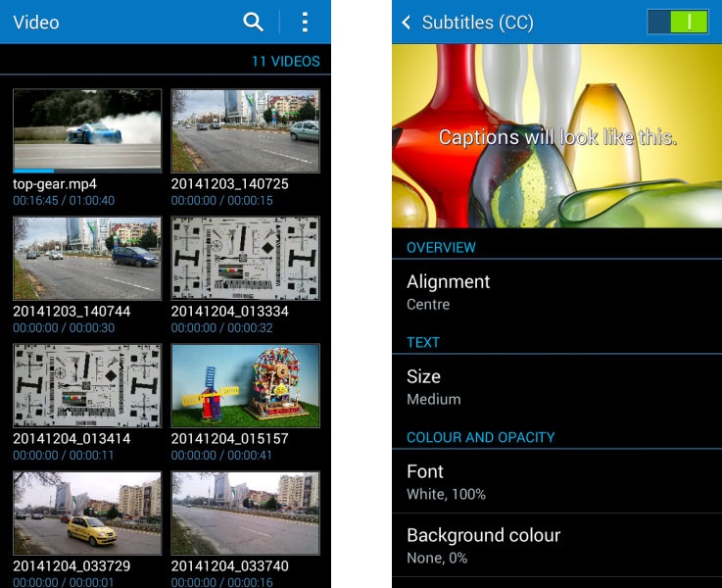722x588 pixels.
Task: Click the duration 00:00:00 / 00:00:15
Action: 222,201
